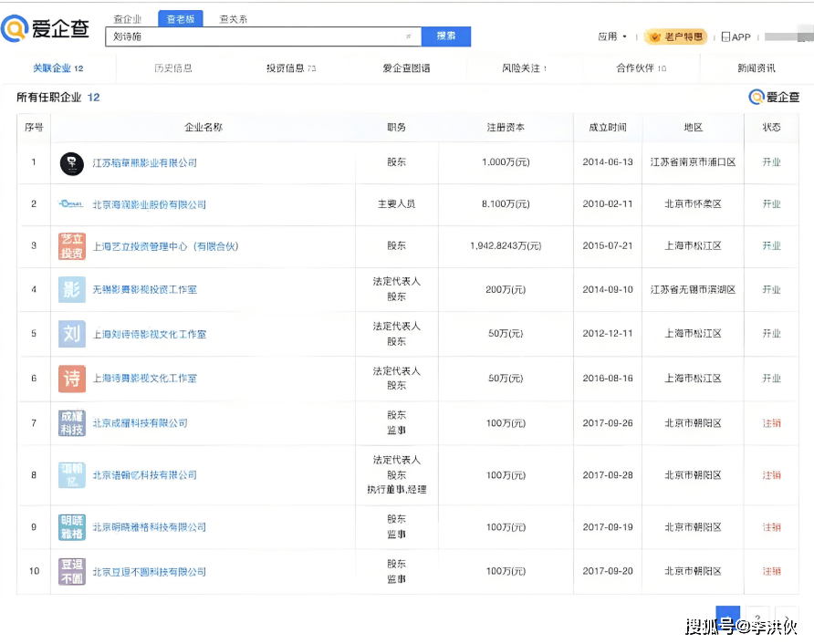This screenshot has width=814, height=644.
Task: Click the 企业名称 column header
Action: click(x=203, y=127)
